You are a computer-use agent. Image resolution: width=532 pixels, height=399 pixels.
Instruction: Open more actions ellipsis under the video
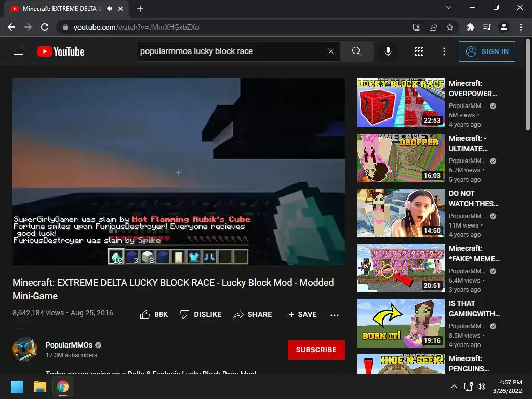(x=335, y=315)
